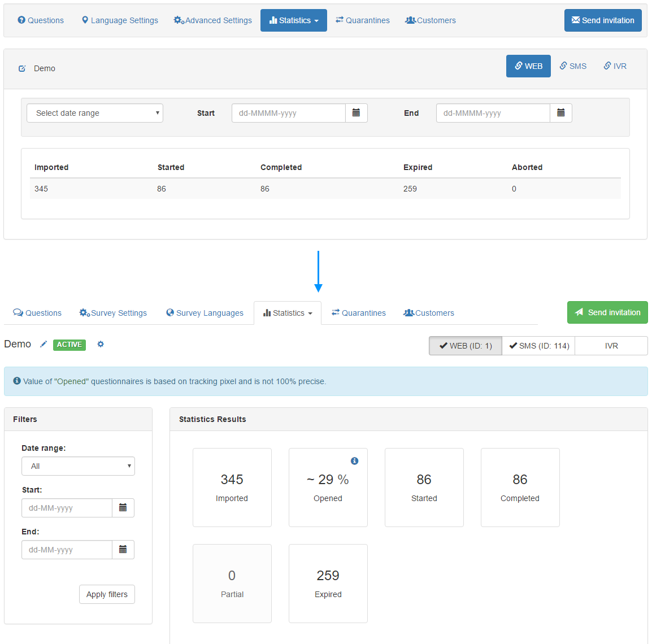This screenshot has width=652, height=644.
Task: Click blue Send invitation button
Action: [x=602, y=20]
